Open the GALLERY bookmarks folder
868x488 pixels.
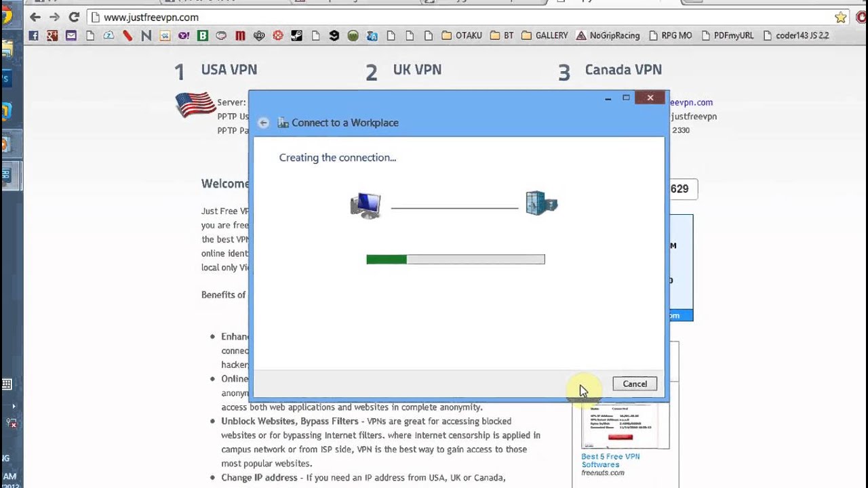click(545, 35)
